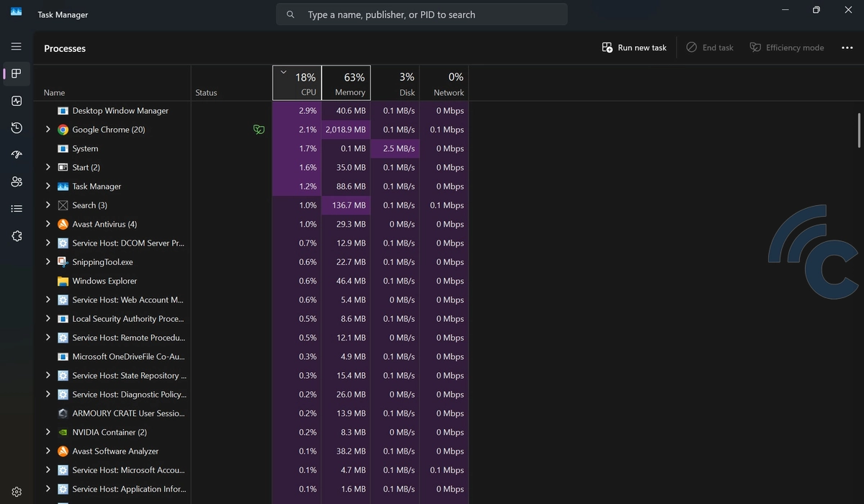Click the Task Manager process row icon
This screenshot has height=504, width=864.
point(63,186)
